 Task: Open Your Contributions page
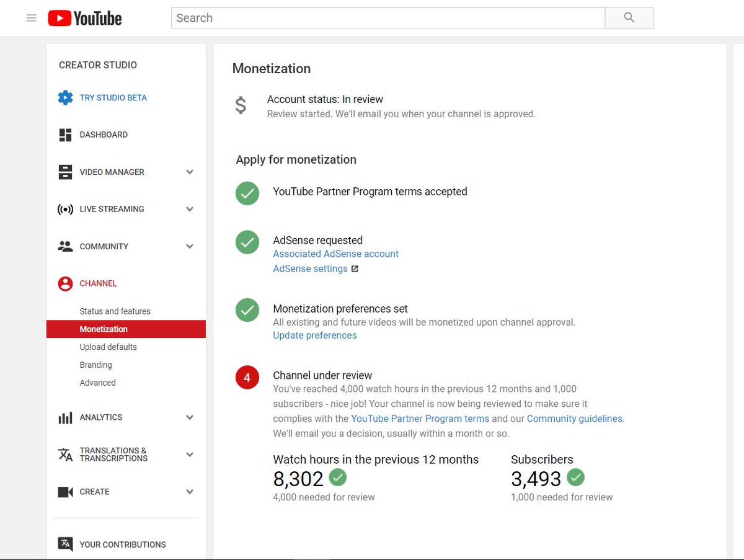(x=123, y=544)
